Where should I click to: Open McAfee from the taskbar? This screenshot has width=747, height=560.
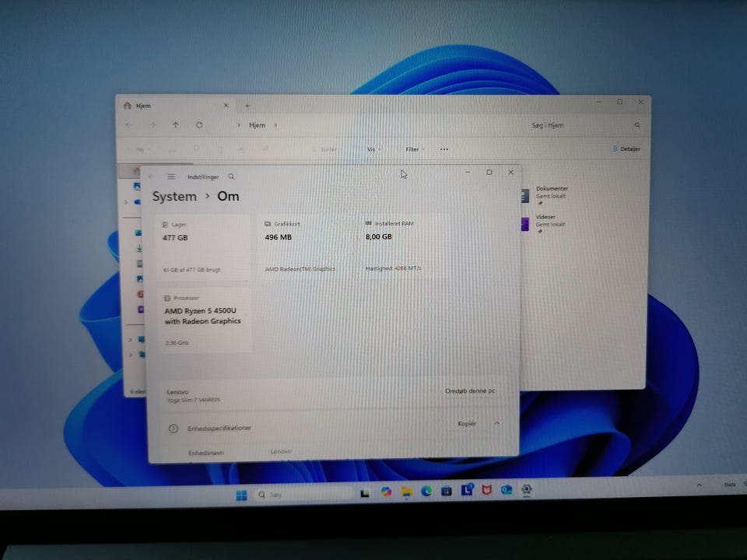coord(486,489)
